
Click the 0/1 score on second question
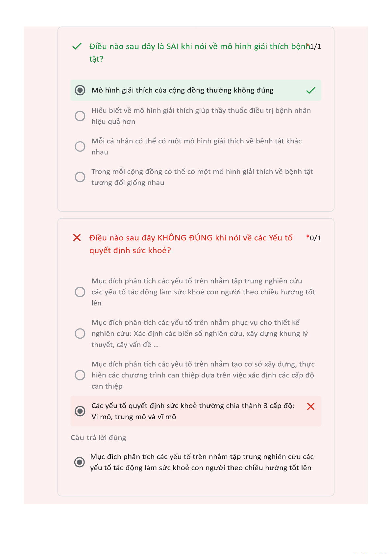click(316, 238)
